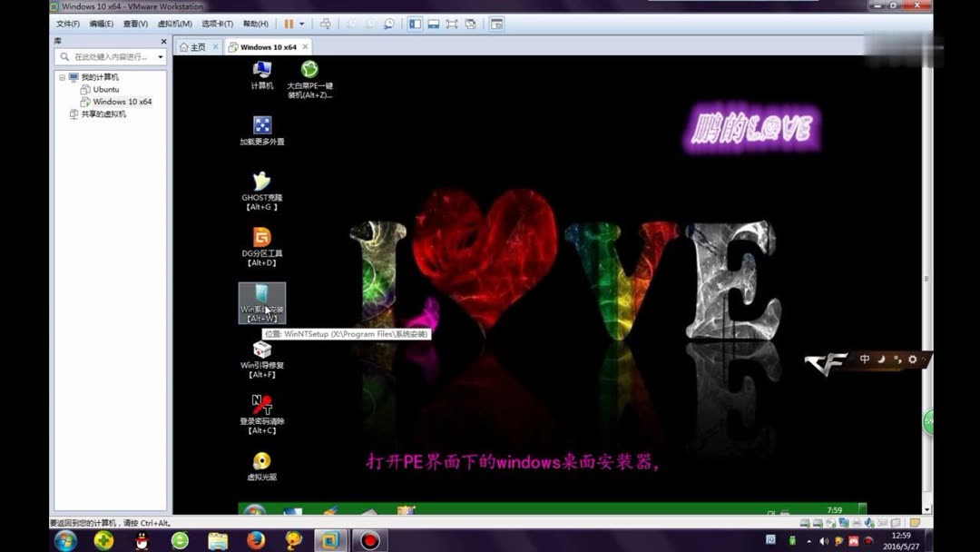Switch to the 主页 tab

coord(196,45)
